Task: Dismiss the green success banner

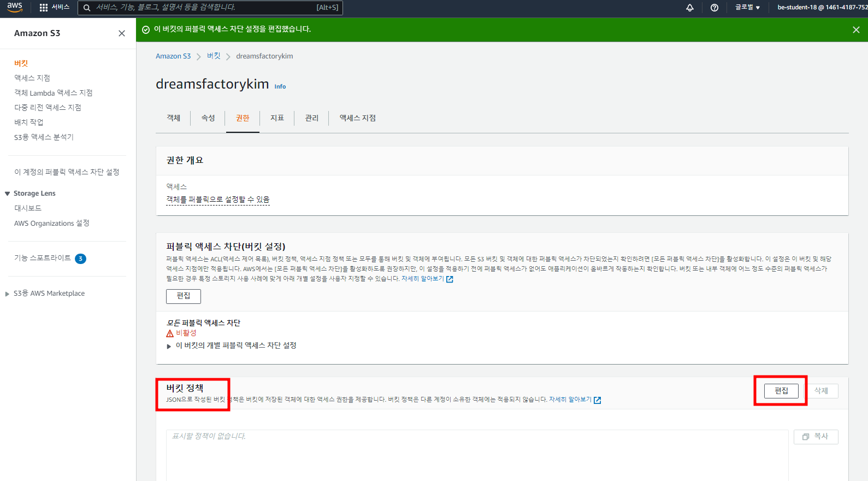Action: point(856,30)
